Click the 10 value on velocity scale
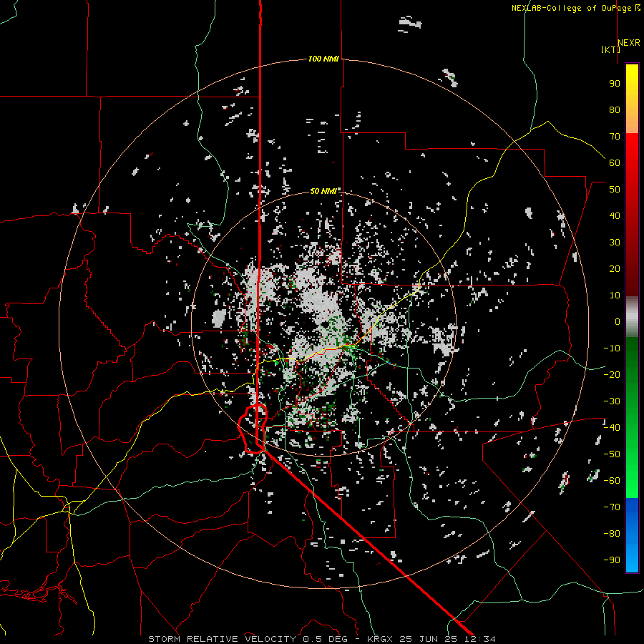 pyautogui.click(x=615, y=296)
